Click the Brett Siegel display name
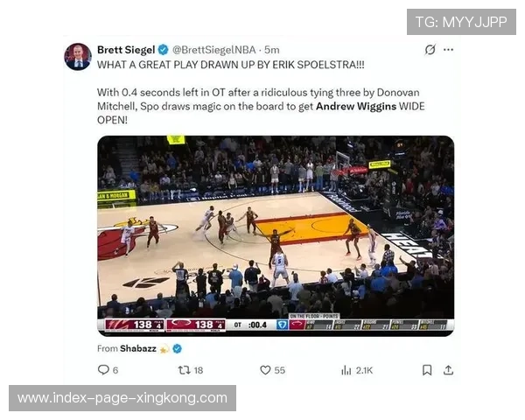525x420 pixels. [x=126, y=50]
